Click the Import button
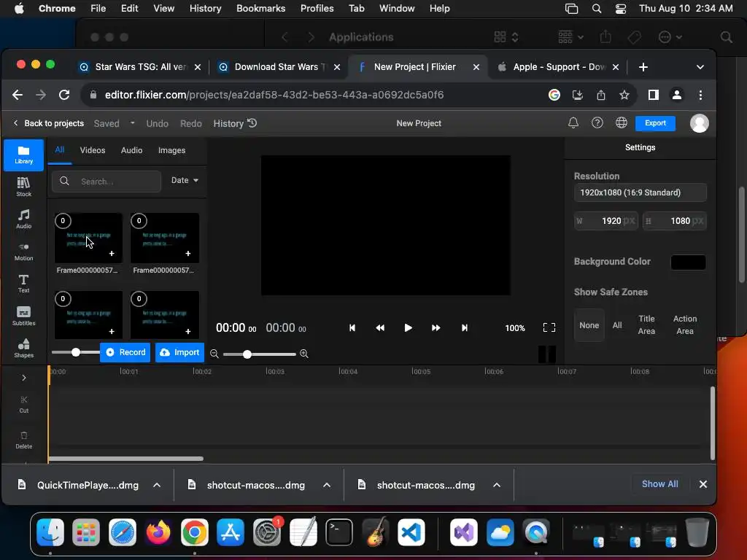The image size is (747, 560). point(179,352)
